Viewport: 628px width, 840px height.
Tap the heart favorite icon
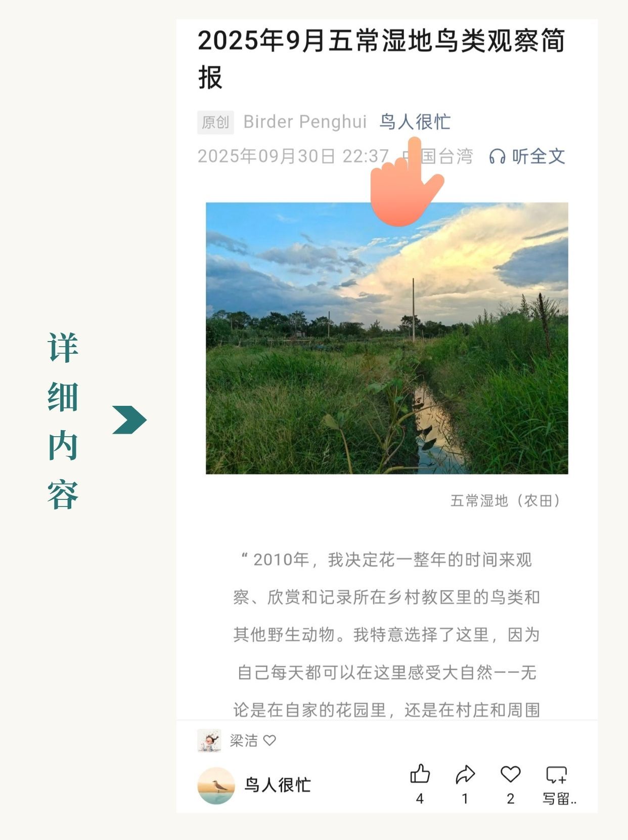(x=510, y=774)
